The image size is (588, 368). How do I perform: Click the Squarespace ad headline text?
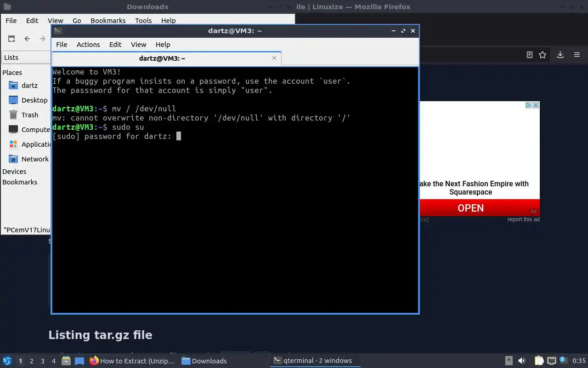tap(474, 188)
